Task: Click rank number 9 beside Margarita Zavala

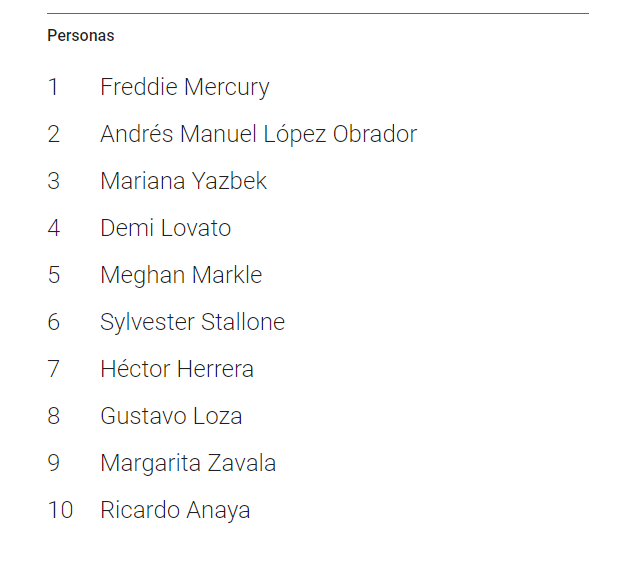Action: pyautogui.click(x=53, y=463)
